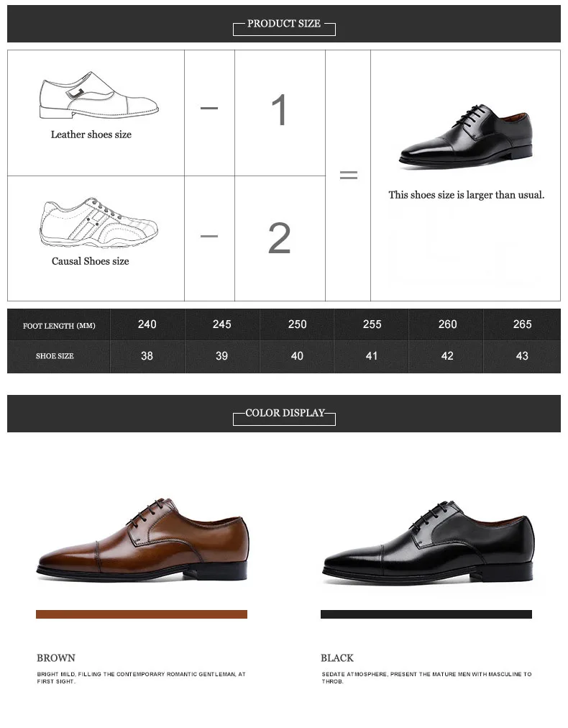The height and width of the screenshot is (728, 568).
Task: Click the BLACK color name label
Action: click(x=337, y=658)
